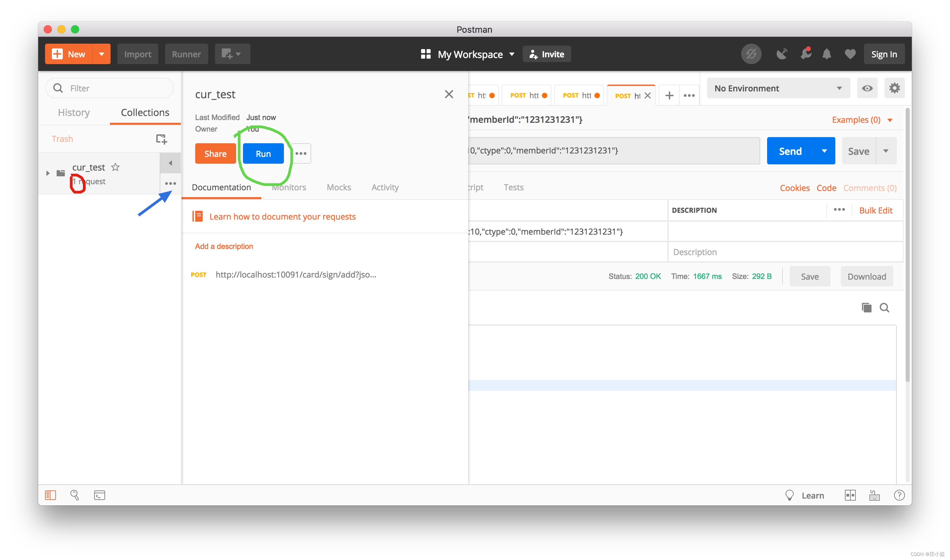Open Send button dropdown arrow
The width and height of the screenshot is (950, 560).
[824, 151]
